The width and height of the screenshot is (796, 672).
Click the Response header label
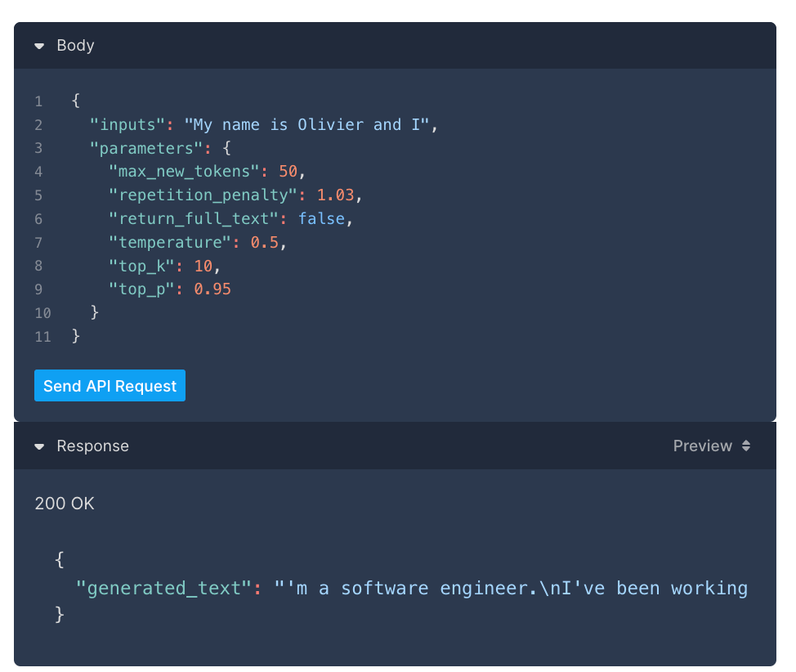point(92,446)
